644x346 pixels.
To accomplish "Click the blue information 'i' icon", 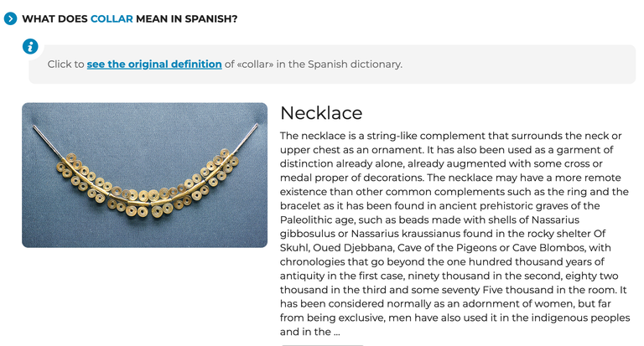I will [x=30, y=46].
